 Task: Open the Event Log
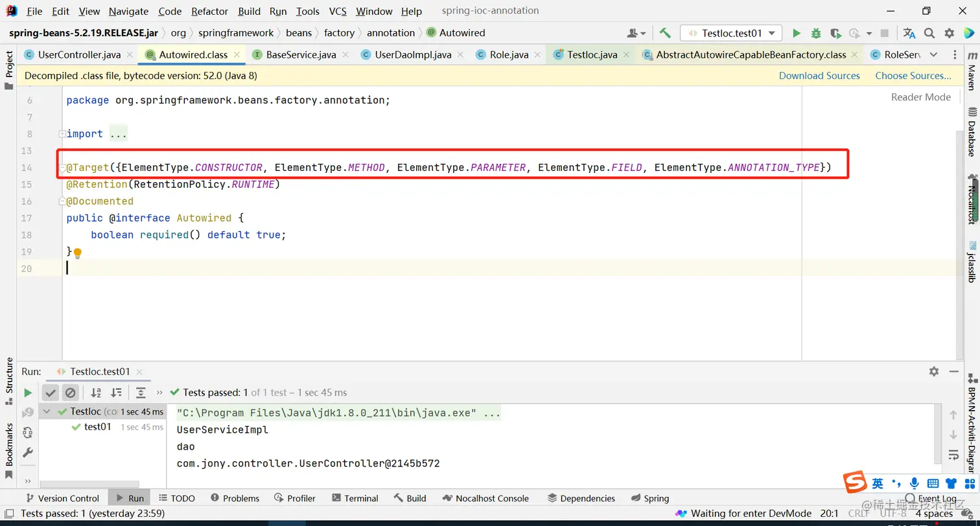pyautogui.click(x=931, y=498)
